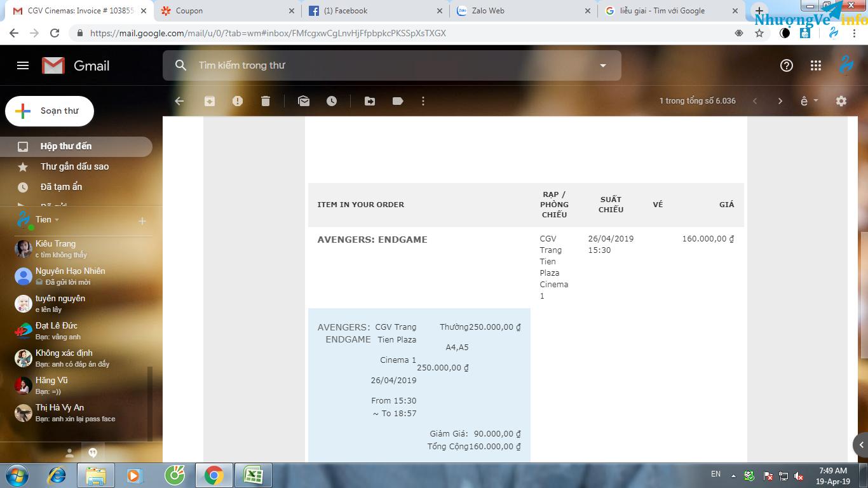Click the Hangouts contact list scrollbar

pos(150,403)
